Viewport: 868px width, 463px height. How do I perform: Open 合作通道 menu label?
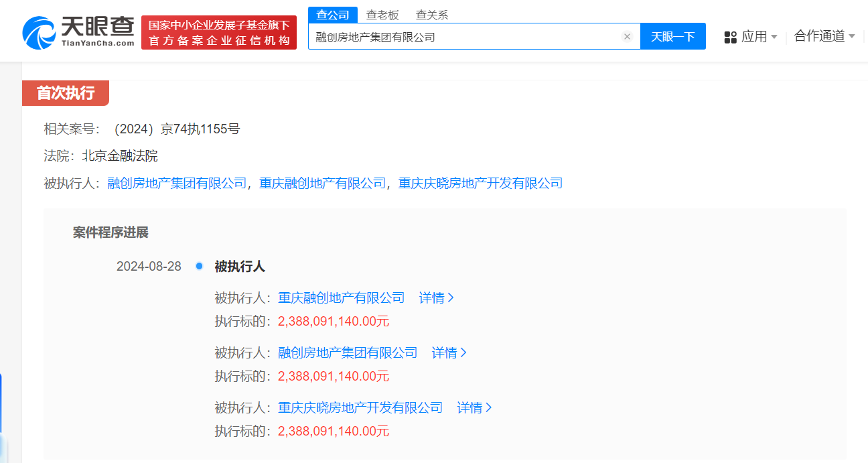coord(819,36)
